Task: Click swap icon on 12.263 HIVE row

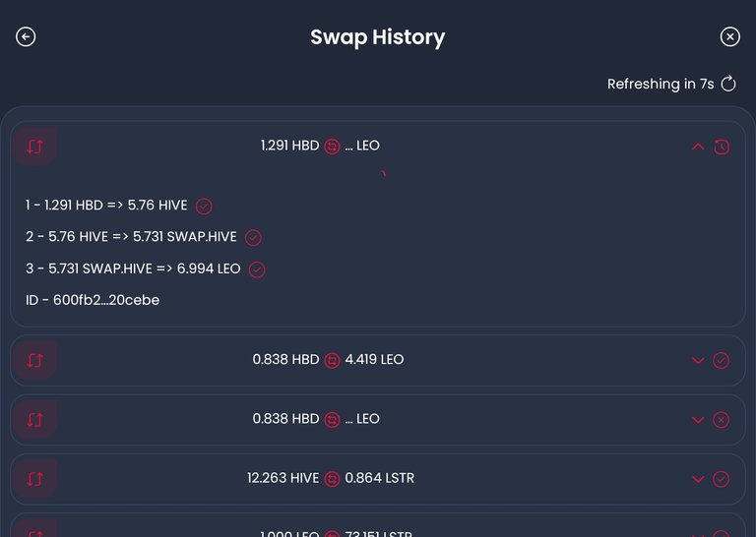Action: click(35, 479)
